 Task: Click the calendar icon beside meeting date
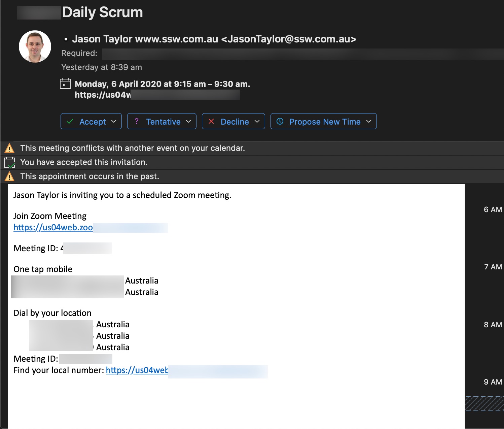point(65,84)
